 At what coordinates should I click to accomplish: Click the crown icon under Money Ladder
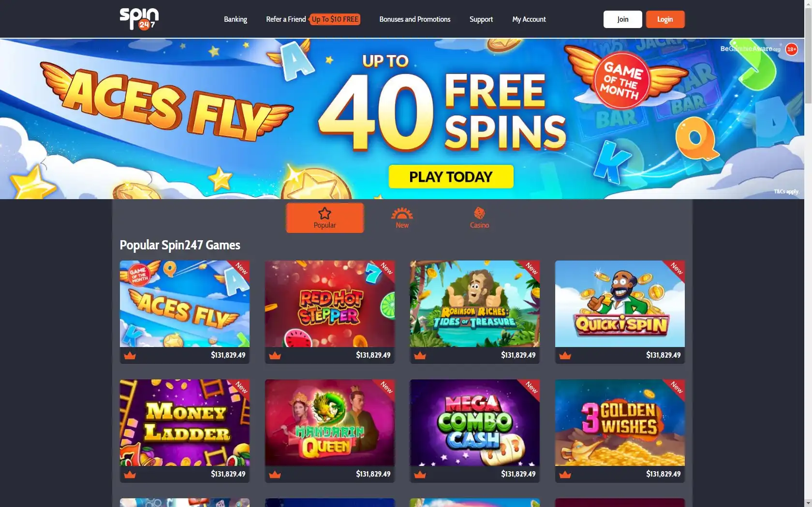tap(130, 474)
